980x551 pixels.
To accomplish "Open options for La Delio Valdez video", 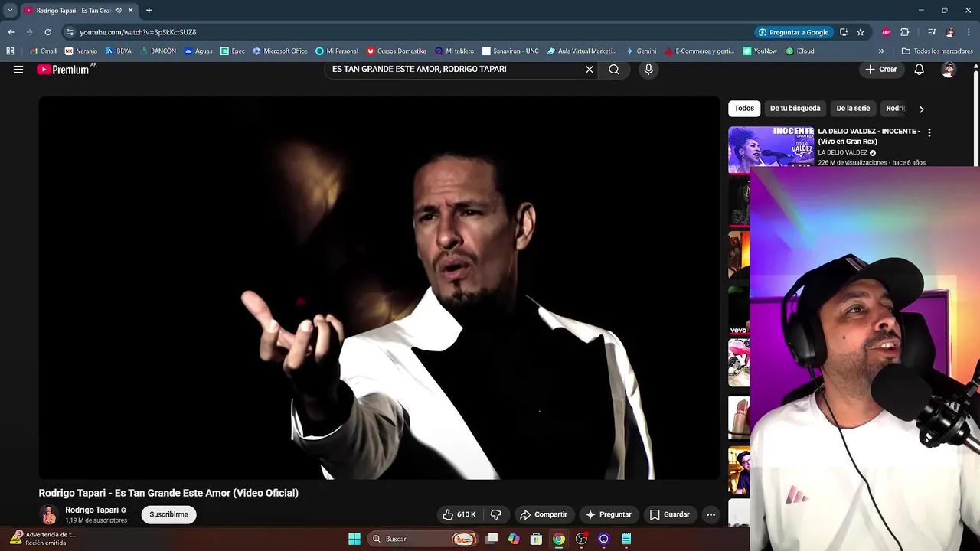I will click(929, 132).
